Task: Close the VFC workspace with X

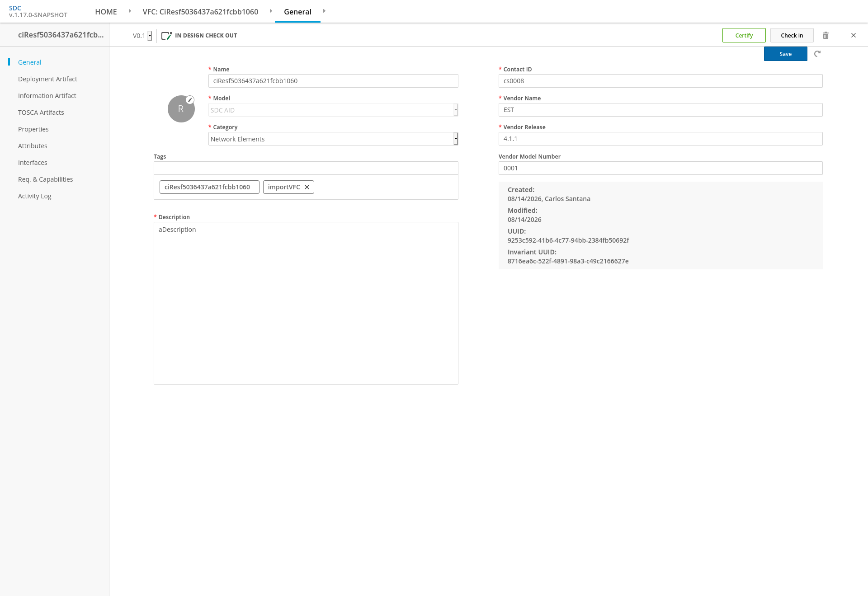Action: (854, 35)
